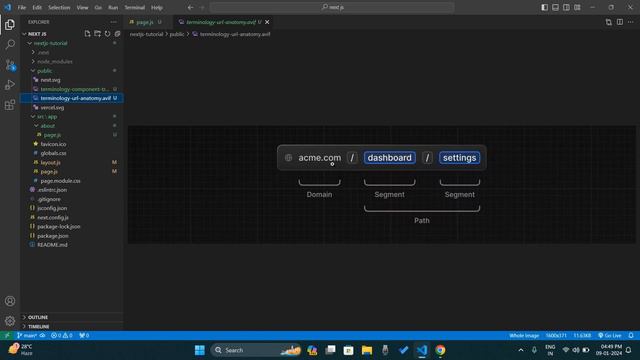Open the Edit menu
Image resolution: width=640 pixels, height=360 pixels.
point(37,7)
